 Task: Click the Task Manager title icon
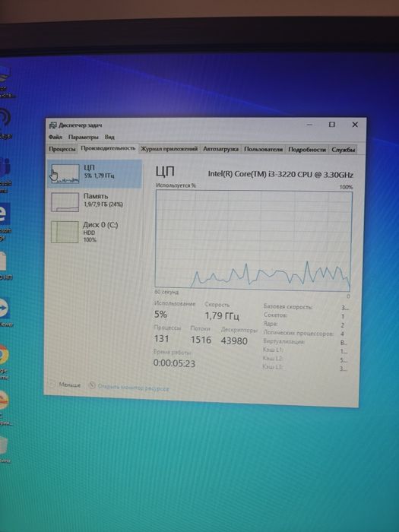52,125
